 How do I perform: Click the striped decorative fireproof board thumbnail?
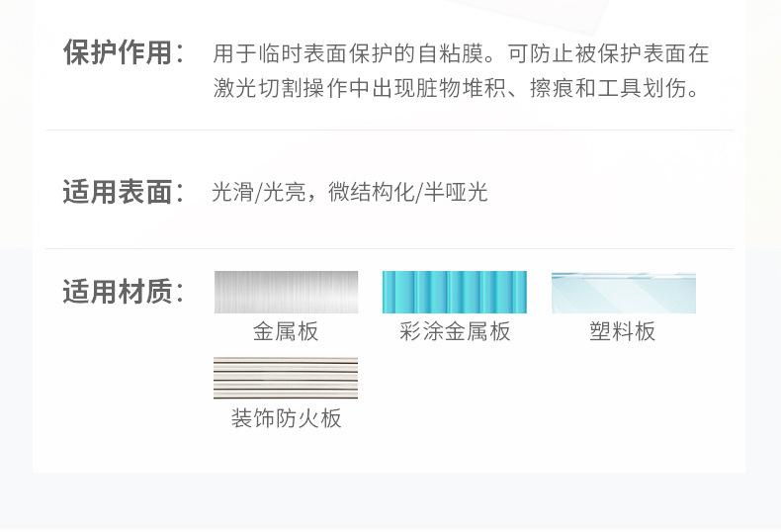click(286, 378)
